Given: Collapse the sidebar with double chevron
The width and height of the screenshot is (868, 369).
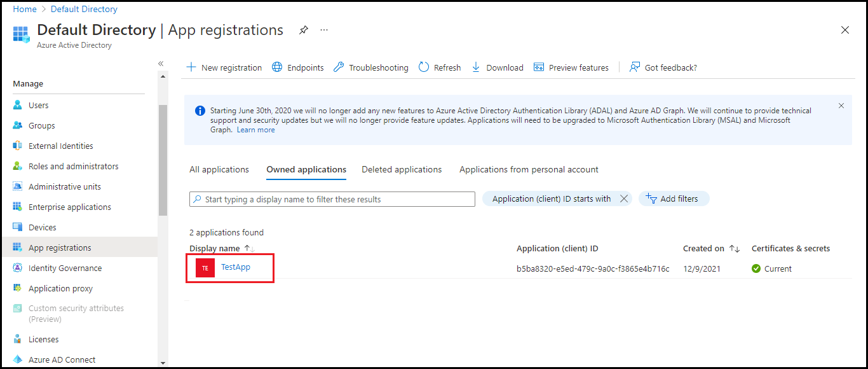Looking at the screenshot, I should pos(161,64).
